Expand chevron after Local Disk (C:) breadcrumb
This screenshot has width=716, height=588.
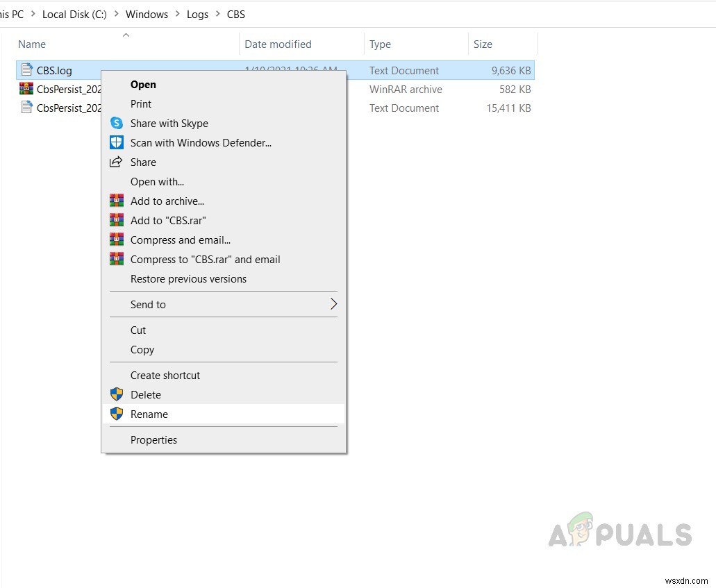tap(117, 14)
